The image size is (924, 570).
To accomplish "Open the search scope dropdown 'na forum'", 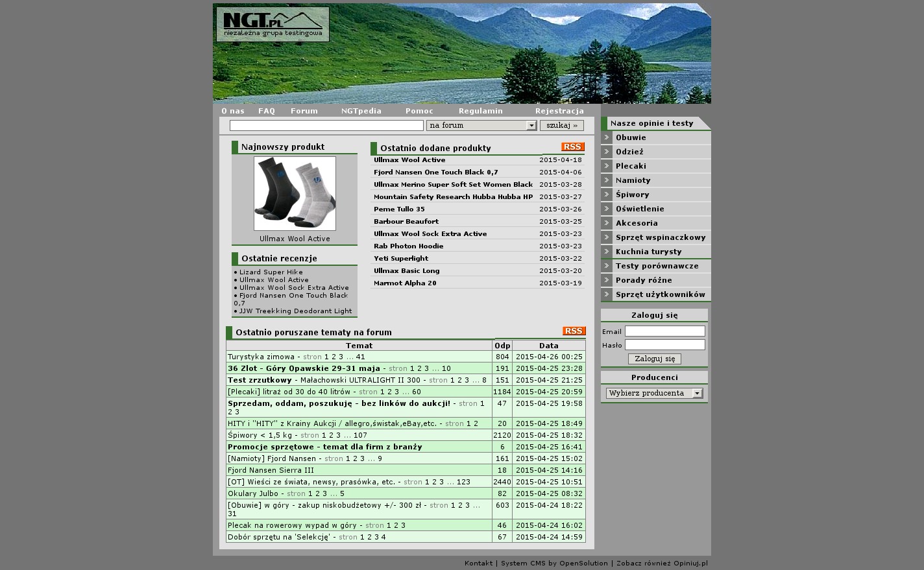I will tap(481, 126).
